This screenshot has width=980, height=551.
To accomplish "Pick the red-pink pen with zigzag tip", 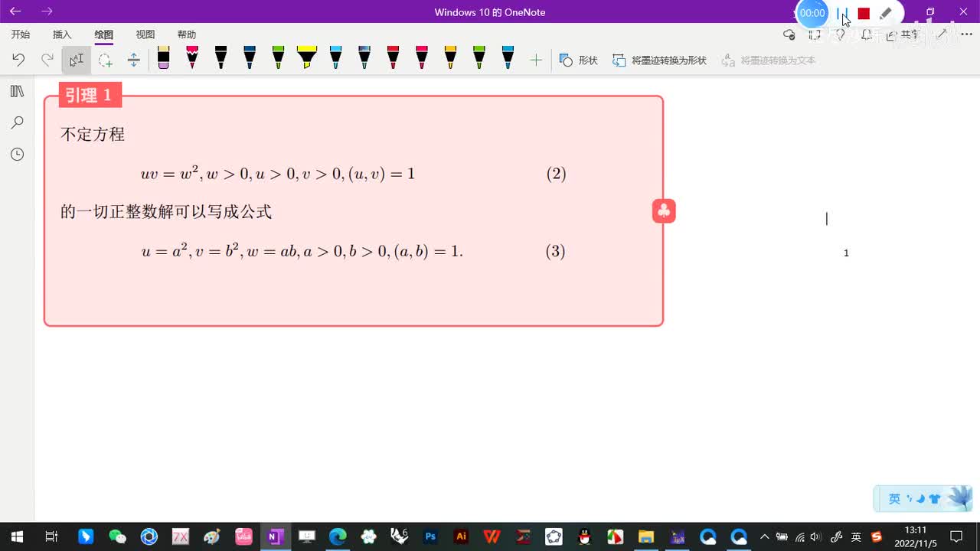I will coord(192,58).
